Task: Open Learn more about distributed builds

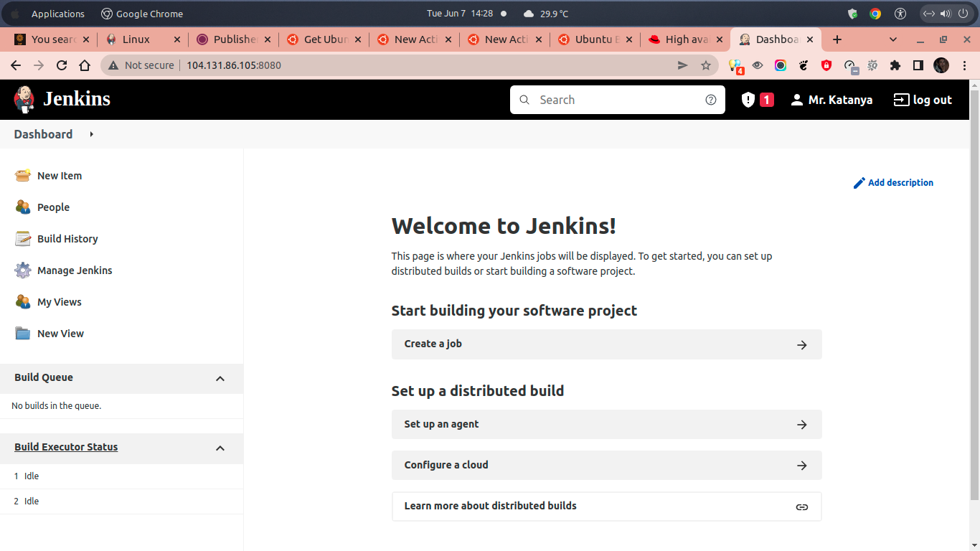Action: click(x=606, y=507)
